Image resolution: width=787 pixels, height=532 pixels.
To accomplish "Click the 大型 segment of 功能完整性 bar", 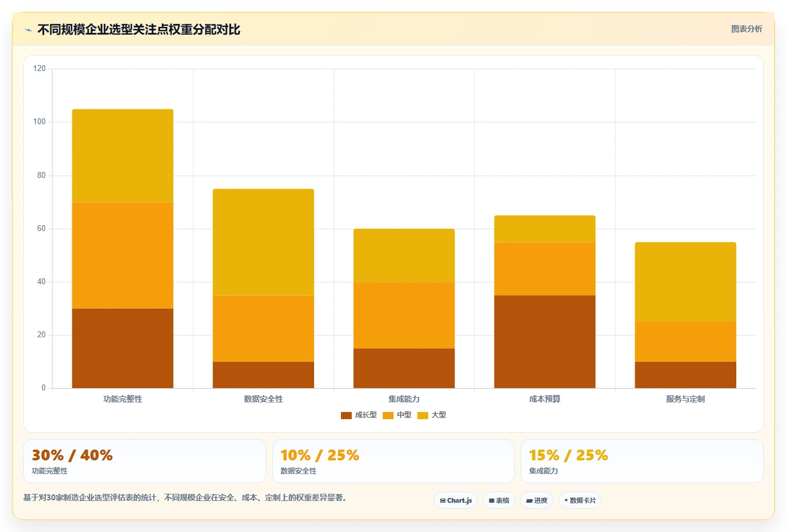I will click(x=122, y=156).
